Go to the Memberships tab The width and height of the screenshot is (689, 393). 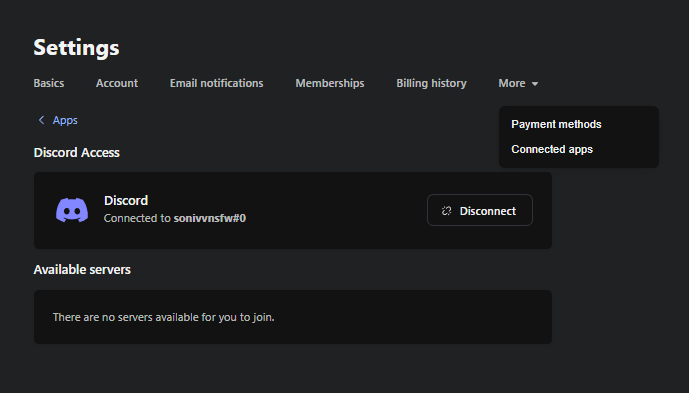click(x=330, y=83)
